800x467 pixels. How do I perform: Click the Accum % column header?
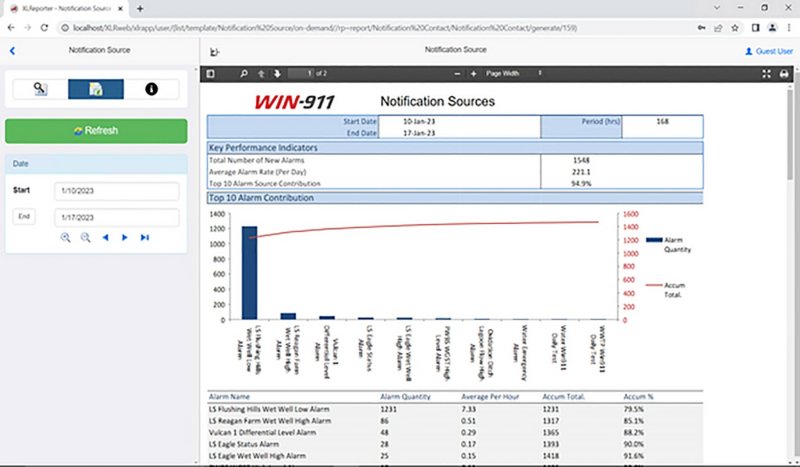638,397
